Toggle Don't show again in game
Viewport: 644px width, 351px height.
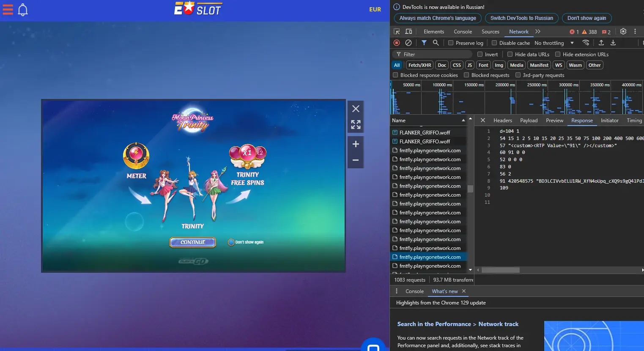tap(231, 242)
